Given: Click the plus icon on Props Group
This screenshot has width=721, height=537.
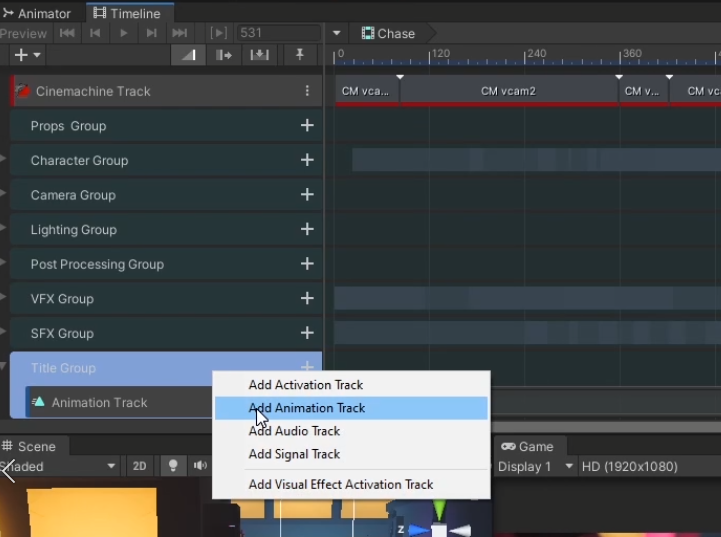Looking at the screenshot, I should [307, 126].
